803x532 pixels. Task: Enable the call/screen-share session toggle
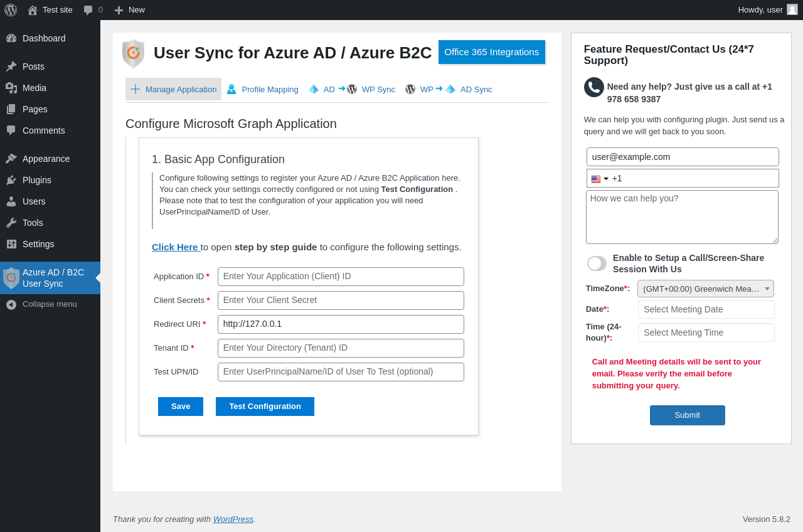(597, 263)
